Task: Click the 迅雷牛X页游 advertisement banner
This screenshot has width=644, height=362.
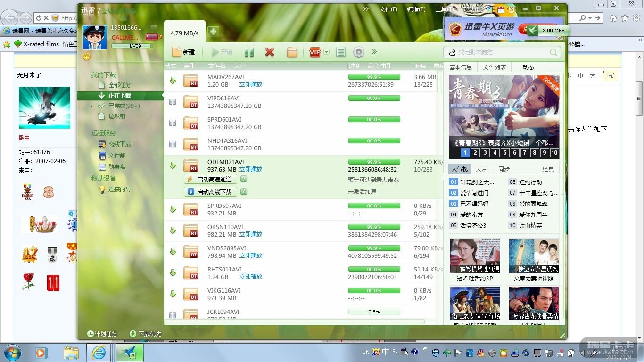Action: point(504,29)
